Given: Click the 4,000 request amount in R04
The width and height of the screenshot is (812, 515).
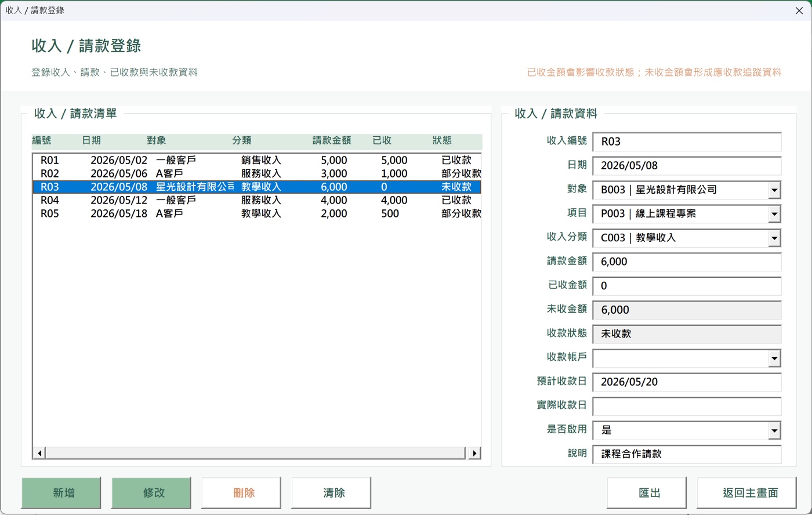Looking at the screenshot, I should 334,200.
